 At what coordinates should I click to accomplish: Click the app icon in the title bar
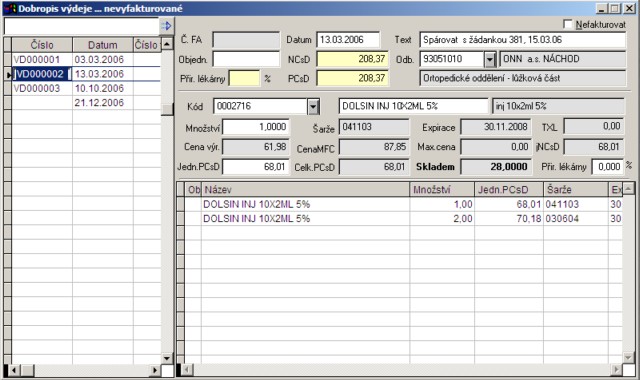pyautogui.click(x=10, y=8)
